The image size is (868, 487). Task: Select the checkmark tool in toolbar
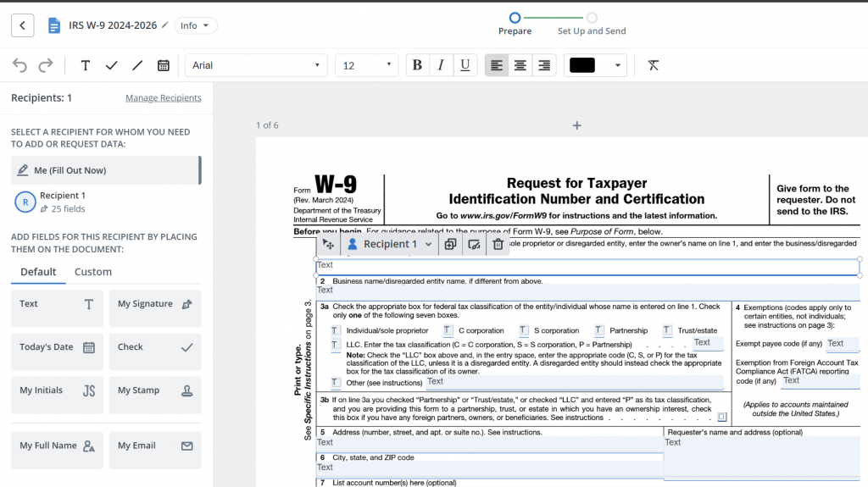click(x=111, y=65)
